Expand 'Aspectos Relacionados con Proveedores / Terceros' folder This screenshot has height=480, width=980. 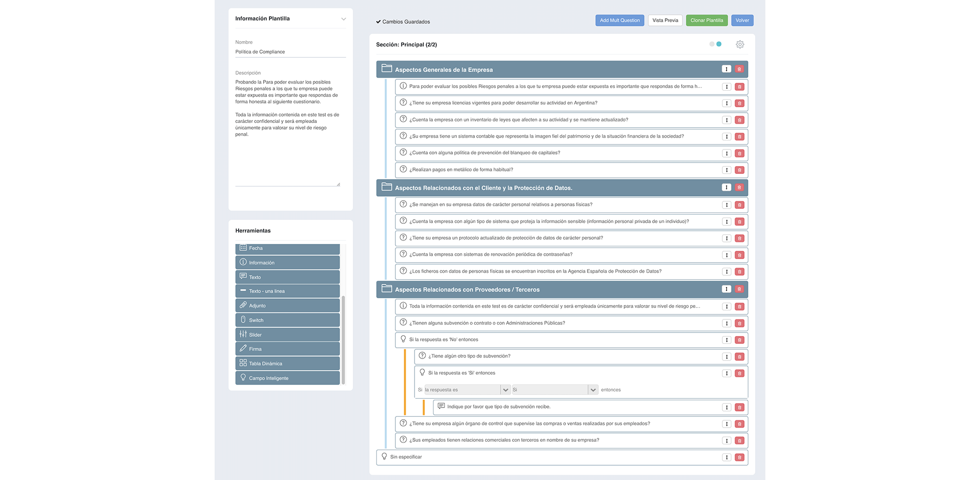pos(387,289)
